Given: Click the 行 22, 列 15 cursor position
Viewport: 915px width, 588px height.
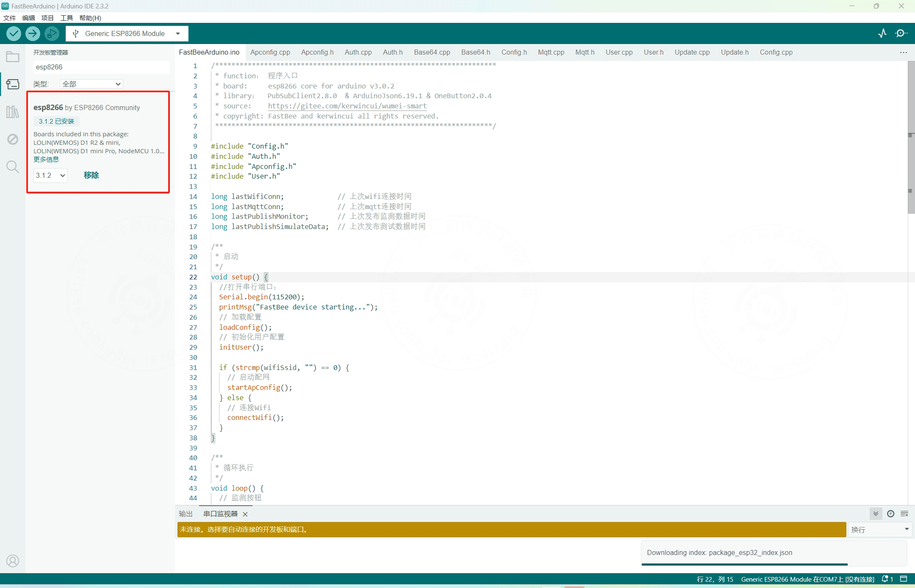Looking at the screenshot, I should pyautogui.click(x=715, y=579).
